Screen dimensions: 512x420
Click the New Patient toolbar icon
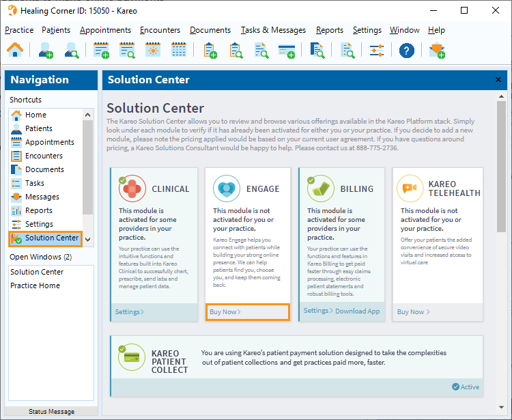(x=46, y=50)
